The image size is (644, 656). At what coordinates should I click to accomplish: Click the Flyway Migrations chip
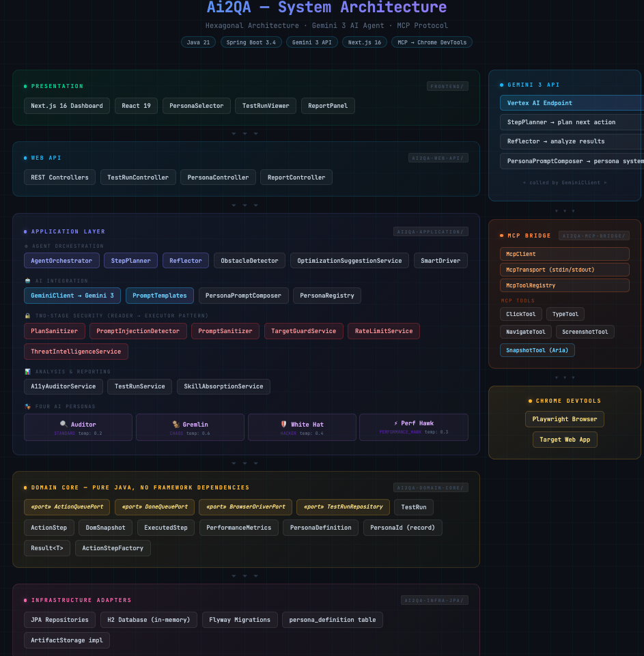pos(240,620)
